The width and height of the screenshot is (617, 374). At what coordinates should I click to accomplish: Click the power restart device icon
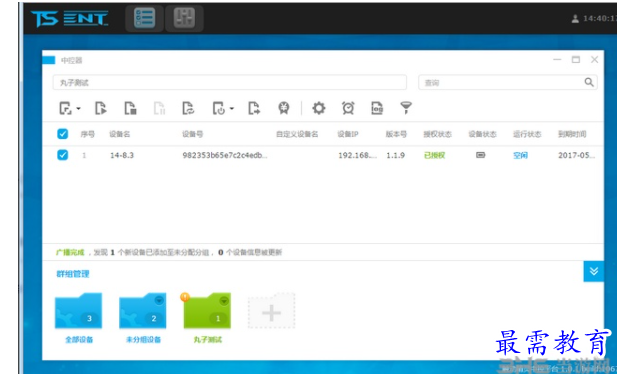219,108
